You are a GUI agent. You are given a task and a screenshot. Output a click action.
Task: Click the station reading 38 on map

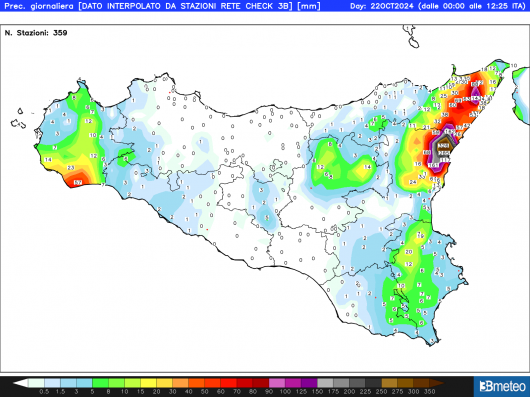445,115
